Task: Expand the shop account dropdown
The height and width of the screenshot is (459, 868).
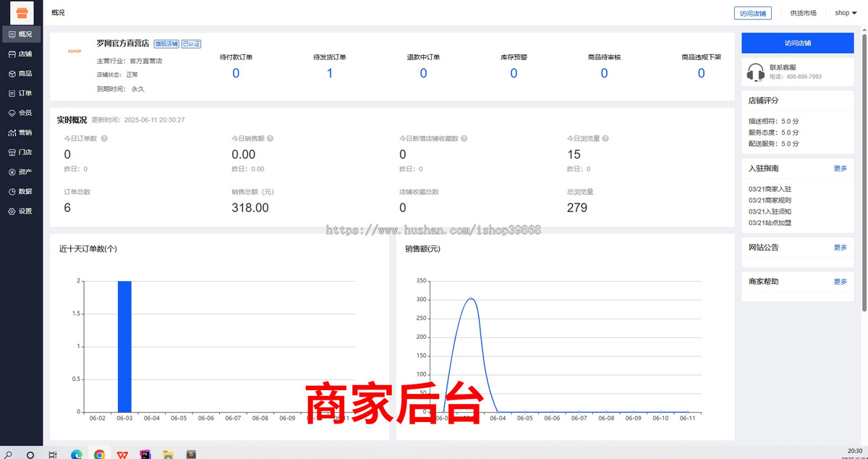Action: (x=846, y=13)
